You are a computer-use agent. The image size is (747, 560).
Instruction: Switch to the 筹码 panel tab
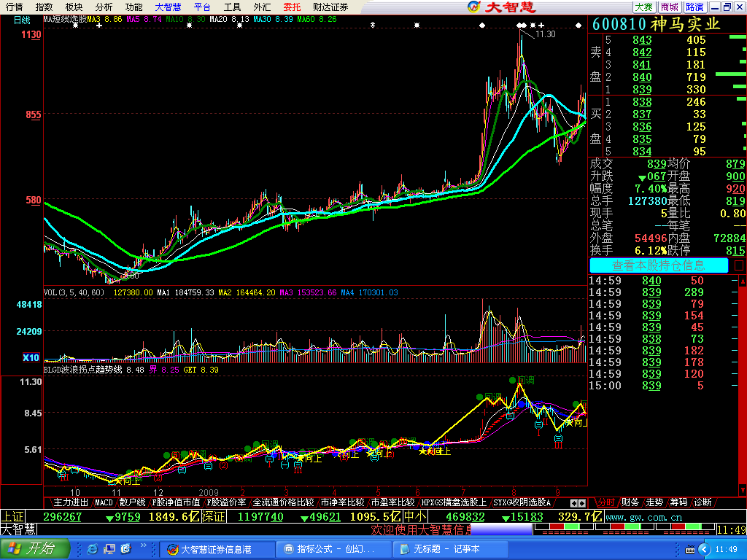click(x=678, y=502)
